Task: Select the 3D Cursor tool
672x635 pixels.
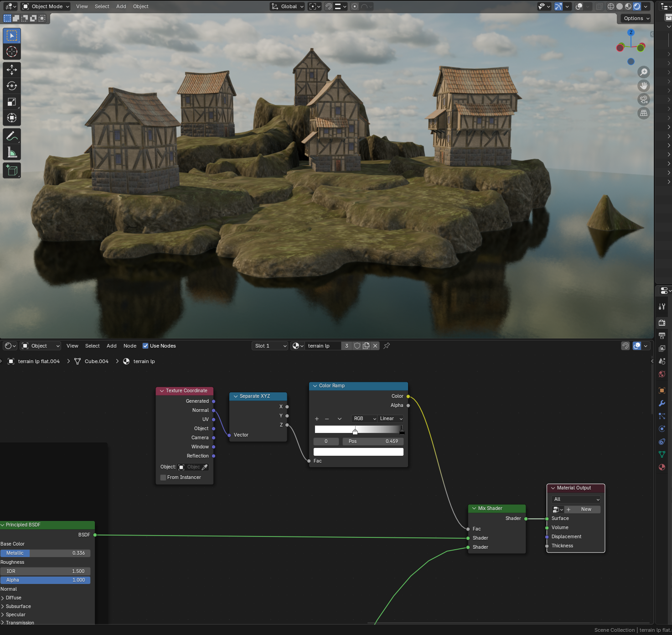Action: tap(12, 52)
